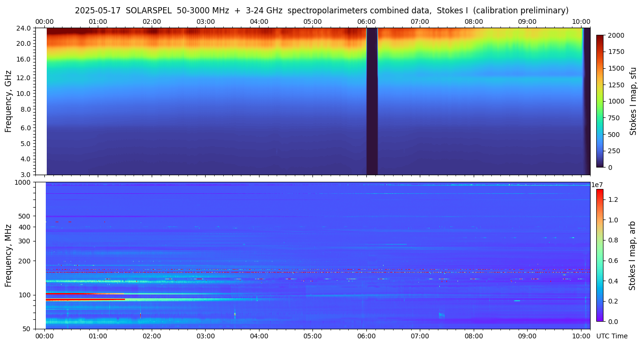Click the 1e7 exponent above lower colorbar
Viewport: 644px width, 346px height.
tap(598, 185)
